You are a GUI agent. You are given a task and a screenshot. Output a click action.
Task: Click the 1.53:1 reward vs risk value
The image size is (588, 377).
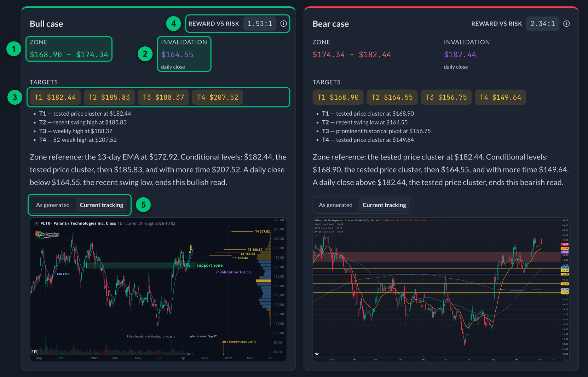coord(260,24)
